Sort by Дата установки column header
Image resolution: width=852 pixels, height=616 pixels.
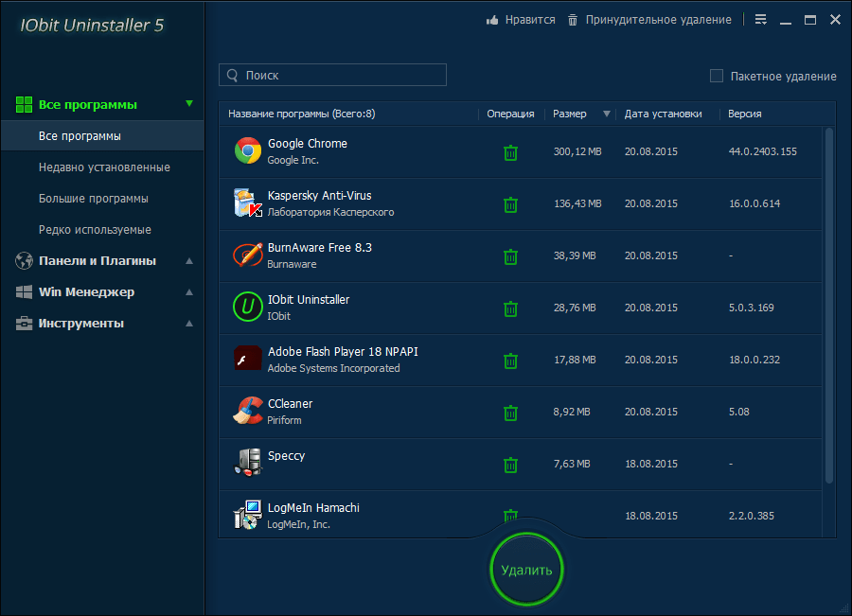[x=663, y=114]
